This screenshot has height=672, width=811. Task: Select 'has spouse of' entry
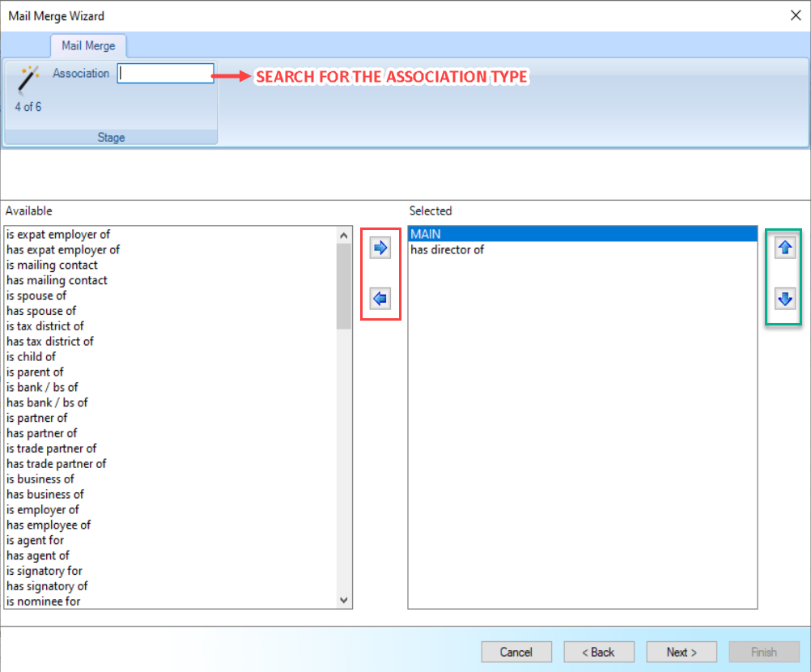(171, 310)
